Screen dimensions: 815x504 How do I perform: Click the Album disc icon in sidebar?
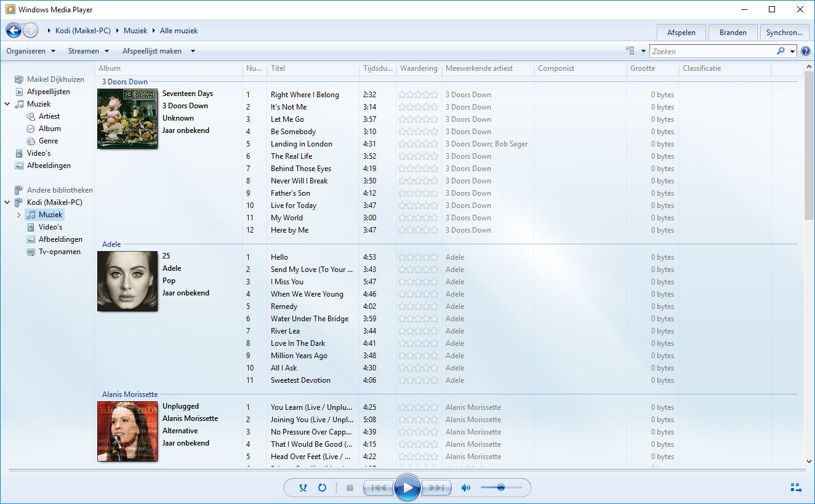[x=31, y=129]
